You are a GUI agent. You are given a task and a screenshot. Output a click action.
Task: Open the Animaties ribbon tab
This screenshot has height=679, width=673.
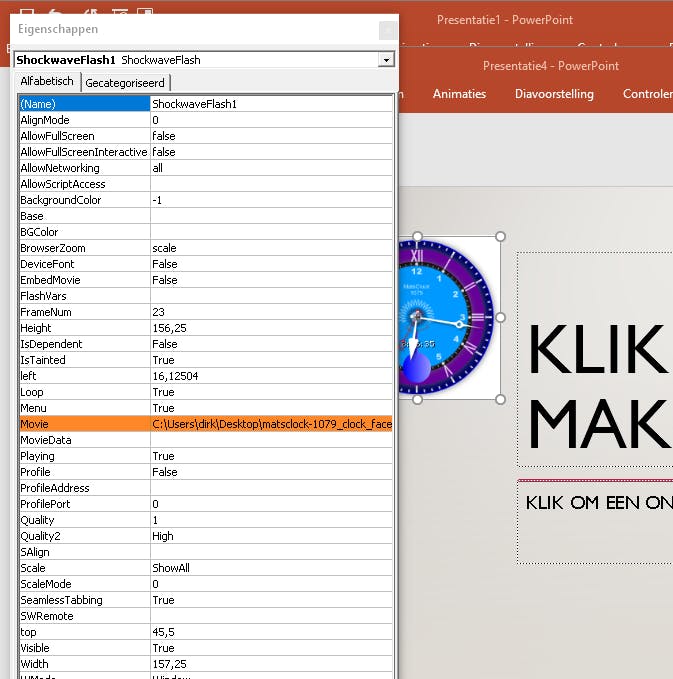pyautogui.click(x=459, y=94)
